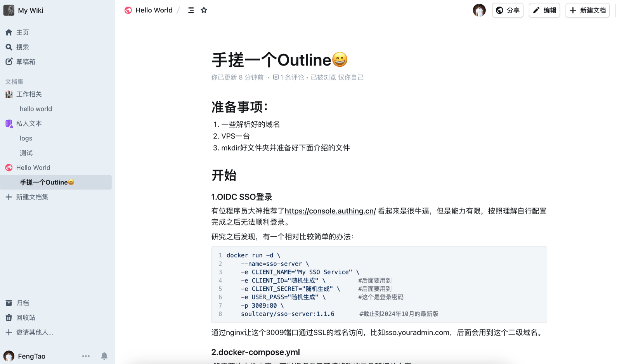This screenshot has width=617, height=364.
Task: Open the 搜索 search page
Action: pyautogui.click(x=22, y=47)
